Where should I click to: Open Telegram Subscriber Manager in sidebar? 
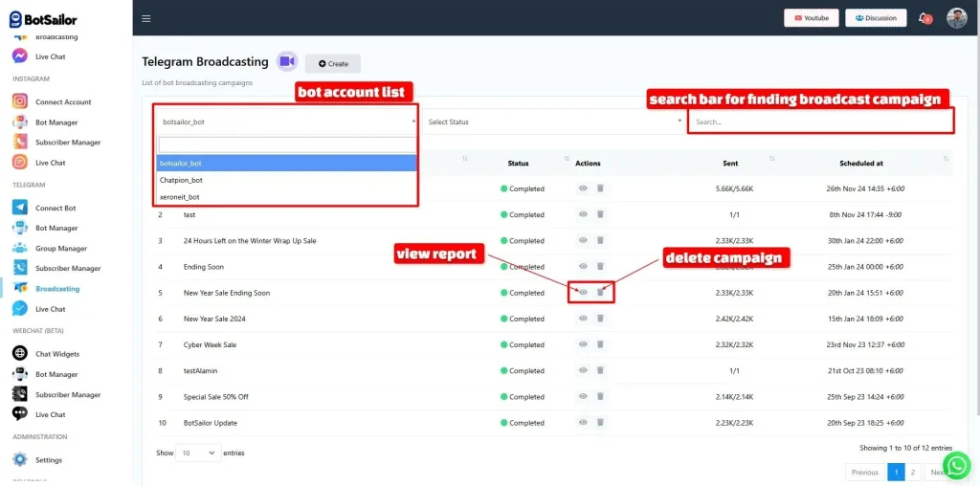[68, 268]
